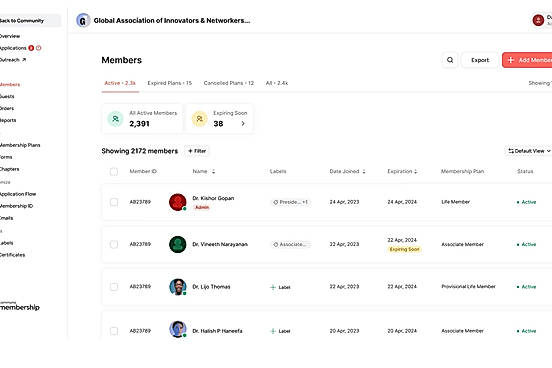Open Guests in sidebar

pos(7,96)
